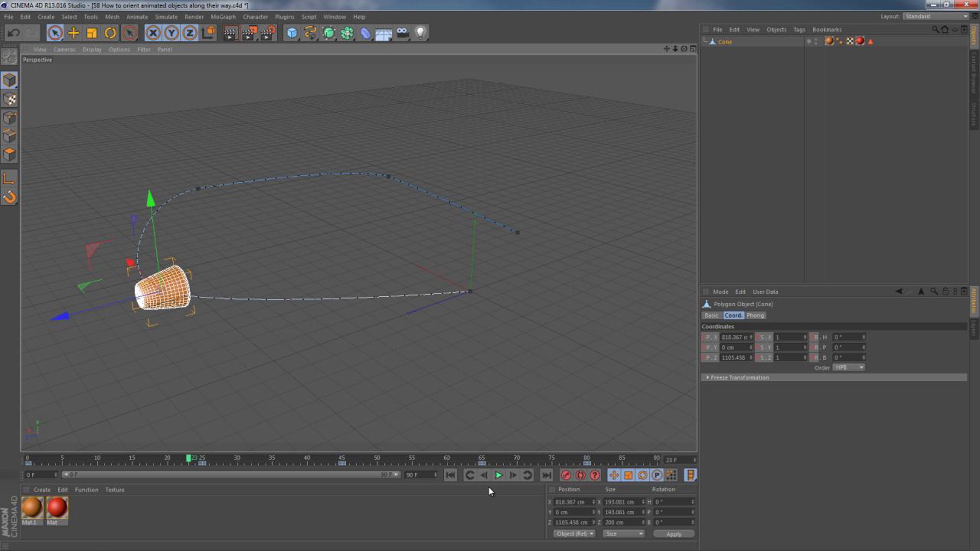Switch to the Basic tab

(711, 315)
